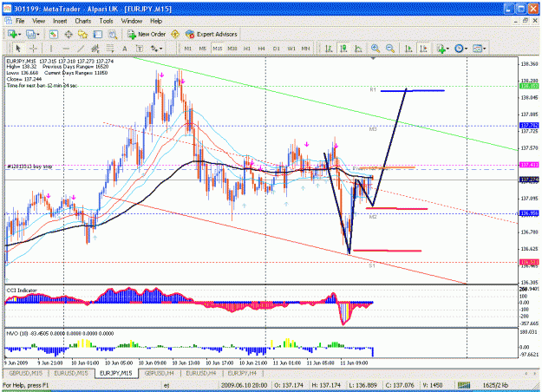Open the Strategy Tester
This screenshot has width=542, height=392.
[113, 34]
